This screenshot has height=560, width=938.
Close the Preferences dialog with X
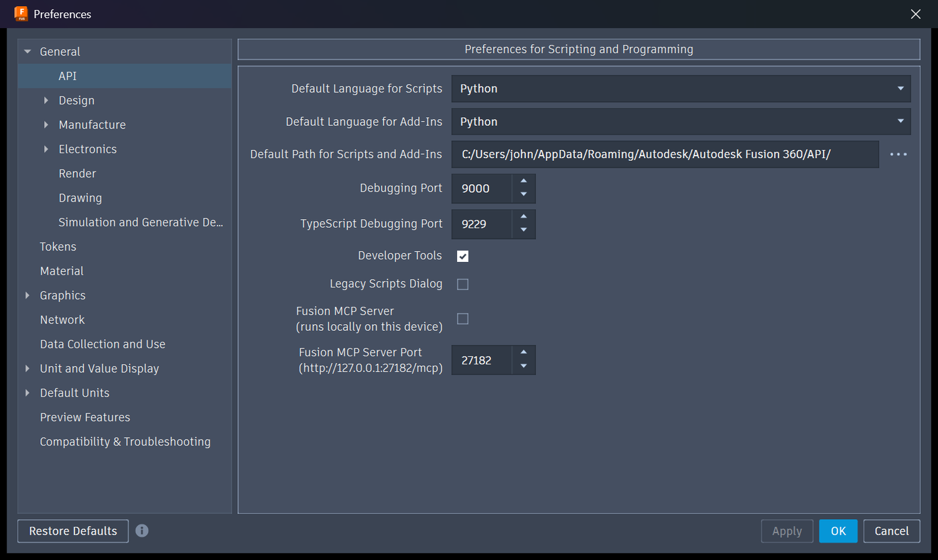(916, 14)
